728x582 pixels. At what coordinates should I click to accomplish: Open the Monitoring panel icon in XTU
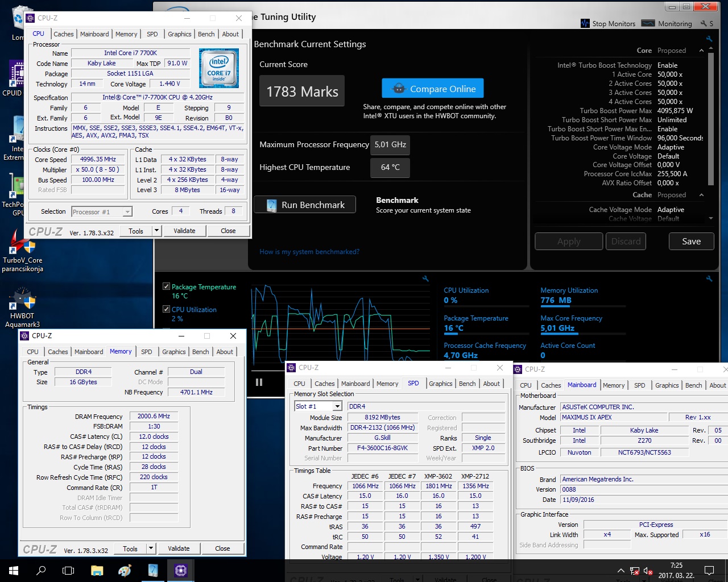tap(648, 23)
